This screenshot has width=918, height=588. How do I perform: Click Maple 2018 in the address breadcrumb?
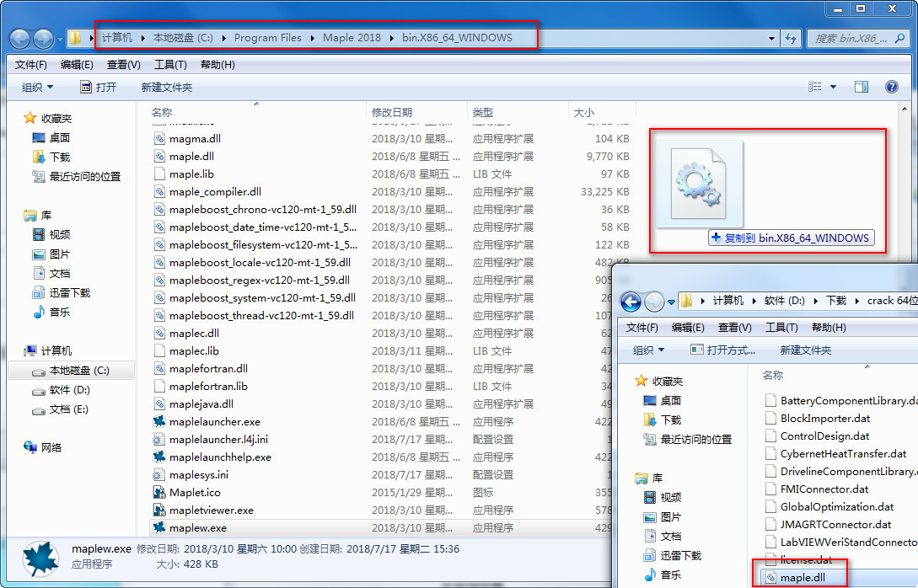[x=352, y=37]
